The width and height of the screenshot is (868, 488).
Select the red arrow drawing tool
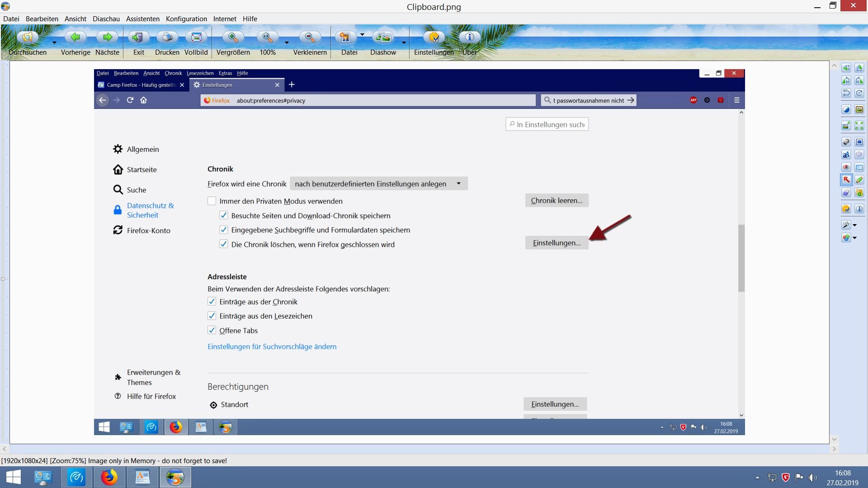coord(846,180)
